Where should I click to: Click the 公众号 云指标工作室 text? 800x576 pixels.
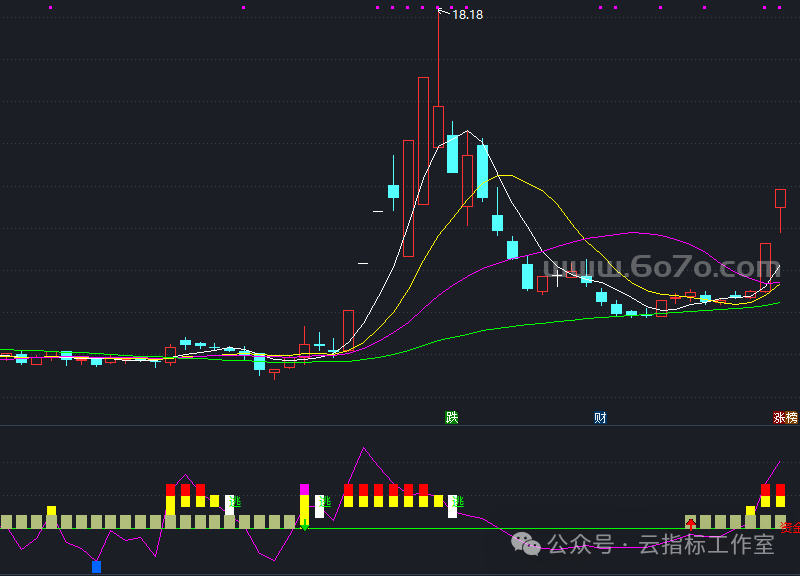coord(660,544)
